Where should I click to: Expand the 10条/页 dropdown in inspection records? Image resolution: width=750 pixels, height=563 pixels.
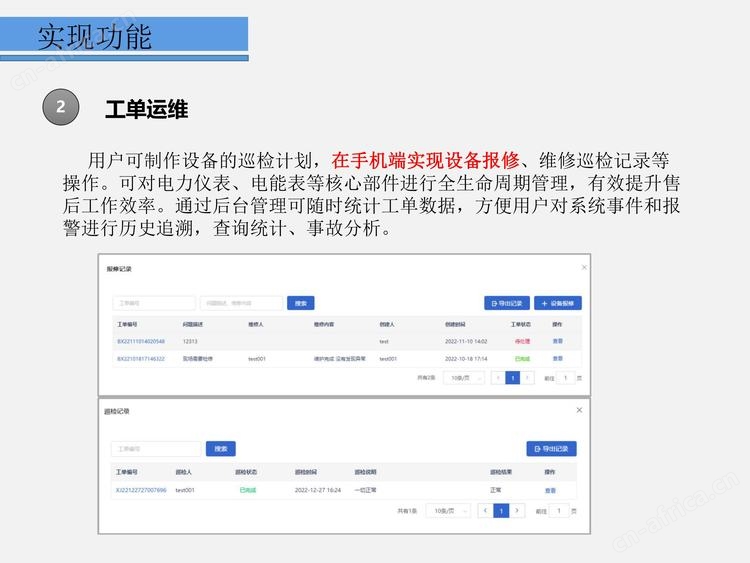click(448, 510)
